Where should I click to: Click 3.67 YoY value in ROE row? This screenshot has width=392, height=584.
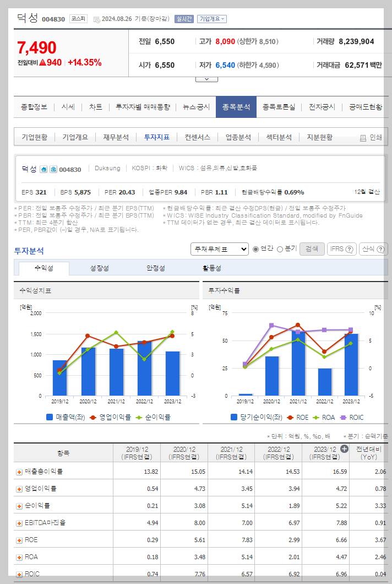(x=380, y=540)
